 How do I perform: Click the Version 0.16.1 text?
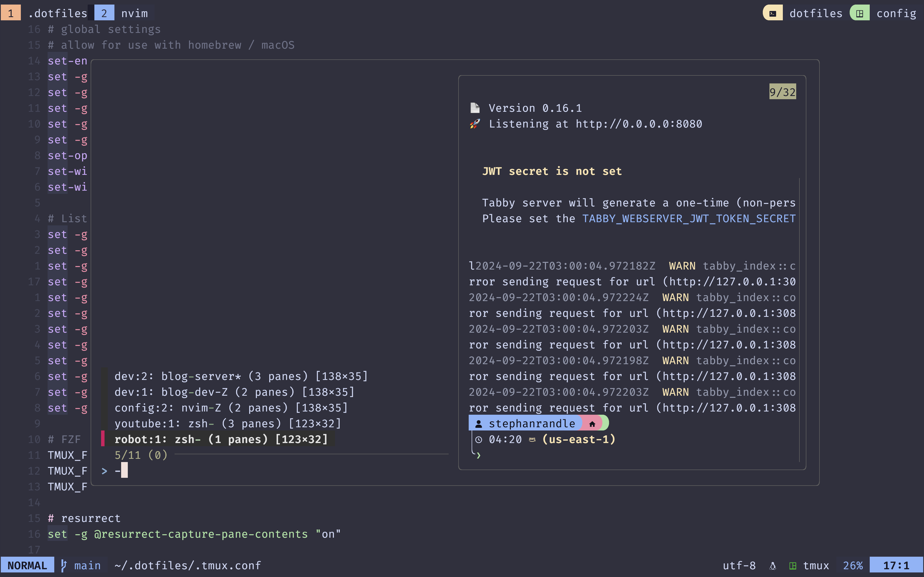coord(535,108)
